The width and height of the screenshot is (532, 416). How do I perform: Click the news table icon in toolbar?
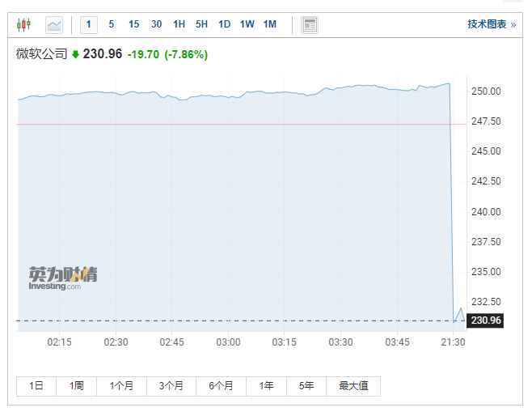310,24
